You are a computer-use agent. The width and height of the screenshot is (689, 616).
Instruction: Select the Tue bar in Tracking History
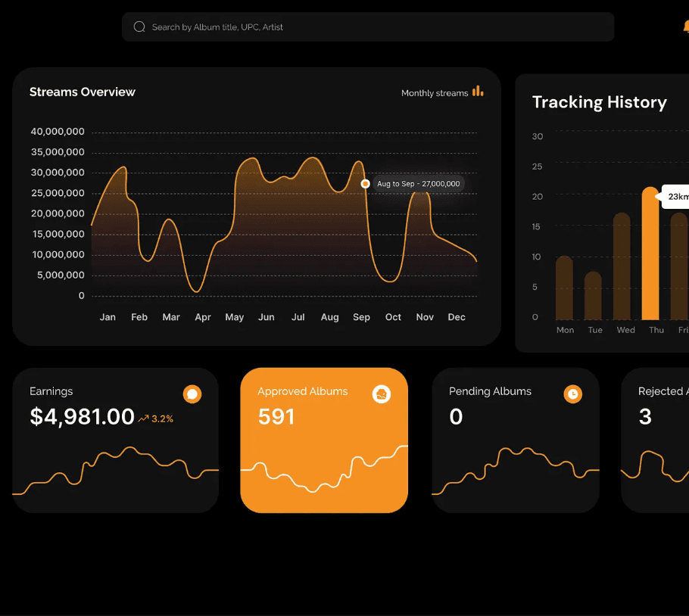point(593,295)
